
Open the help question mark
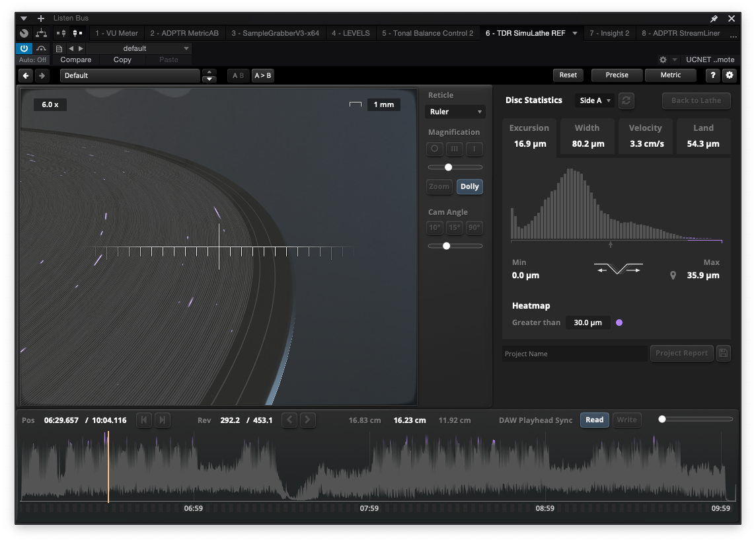point(712,75)
